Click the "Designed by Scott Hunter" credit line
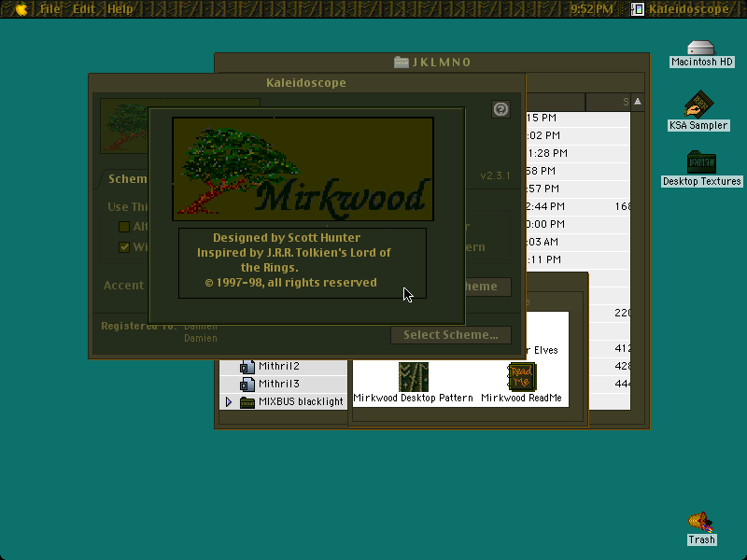Viewport: 747px width, 560px height. point(287,238)
